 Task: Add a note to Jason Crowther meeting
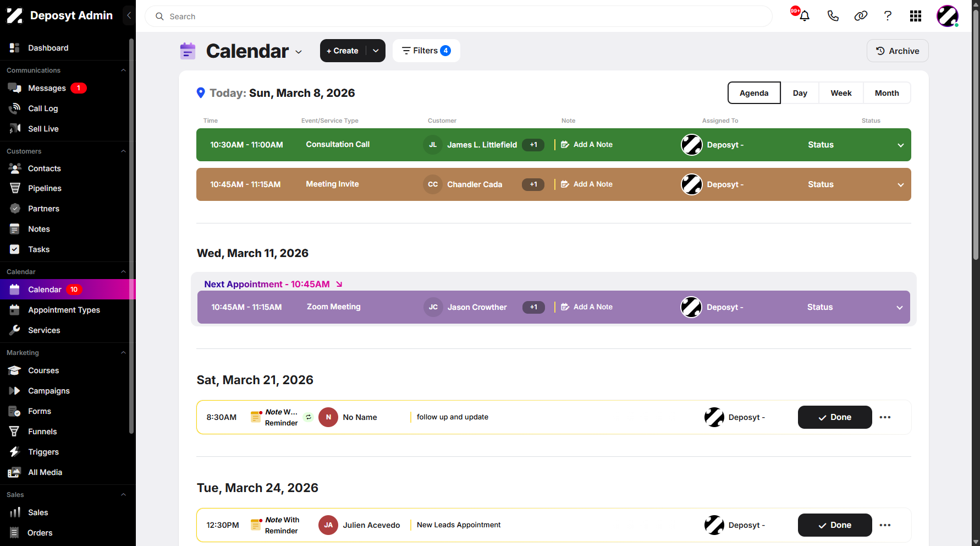coord(587,307)
